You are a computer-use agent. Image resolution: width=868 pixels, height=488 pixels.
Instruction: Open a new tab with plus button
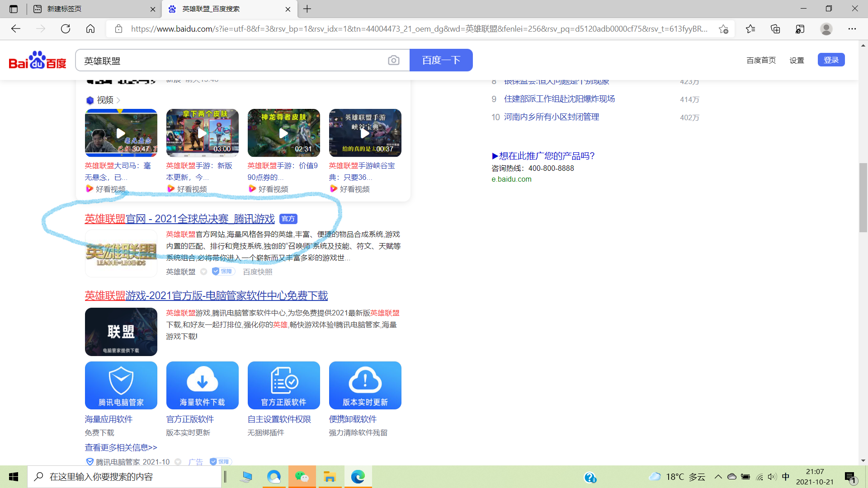307,9
